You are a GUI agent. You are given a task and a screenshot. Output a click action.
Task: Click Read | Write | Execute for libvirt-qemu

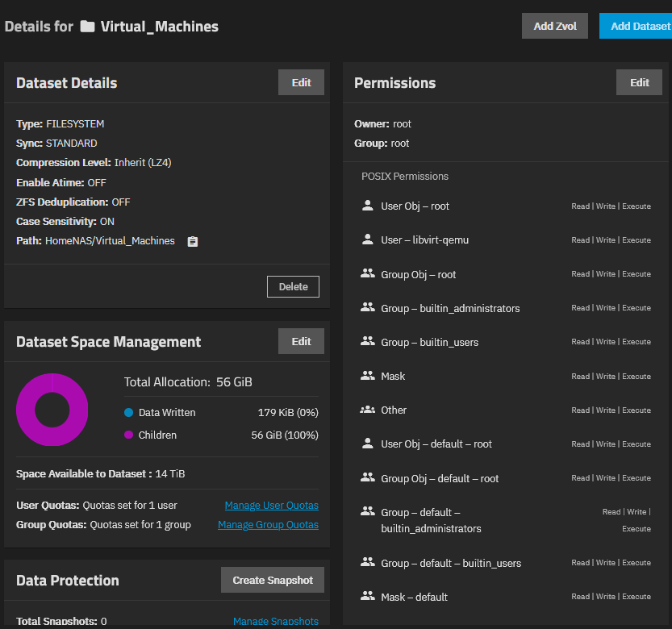tap(611, 240)
